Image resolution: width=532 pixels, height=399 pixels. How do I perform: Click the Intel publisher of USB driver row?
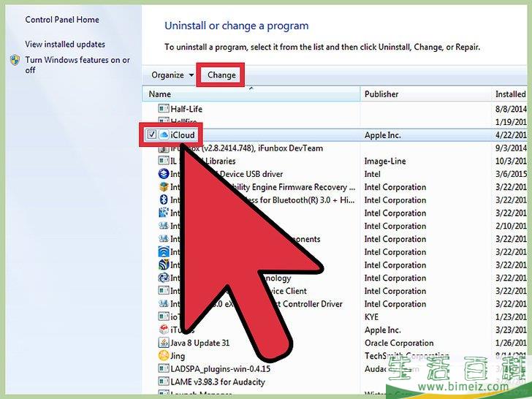click(x=372, y=174)
